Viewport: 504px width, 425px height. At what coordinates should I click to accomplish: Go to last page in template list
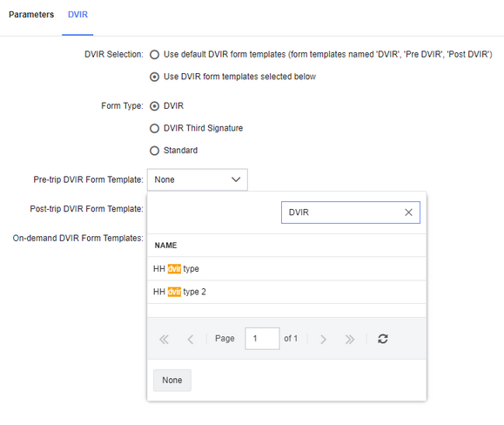pyautogui.click(x=350, y=339)
